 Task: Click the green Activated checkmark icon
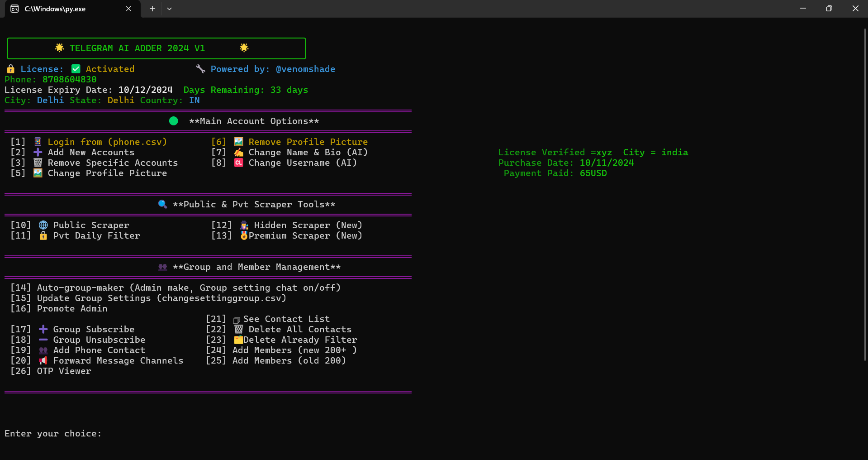point(76,69)
